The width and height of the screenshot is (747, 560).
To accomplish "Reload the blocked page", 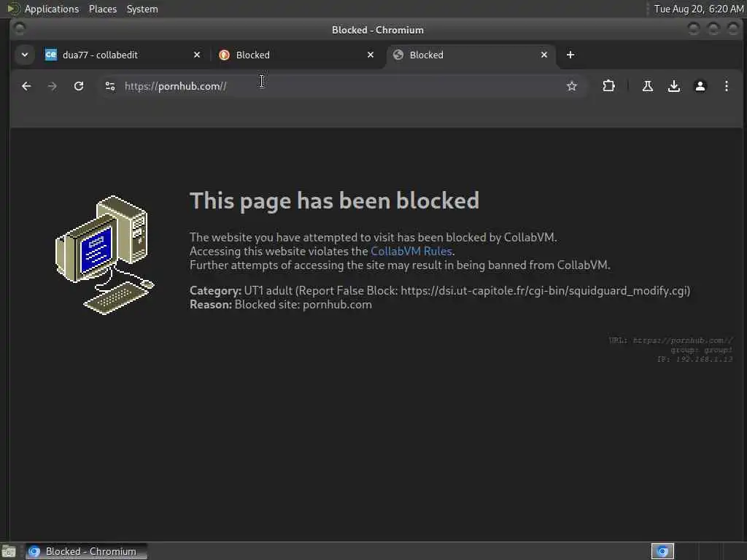I will [79, 86].
